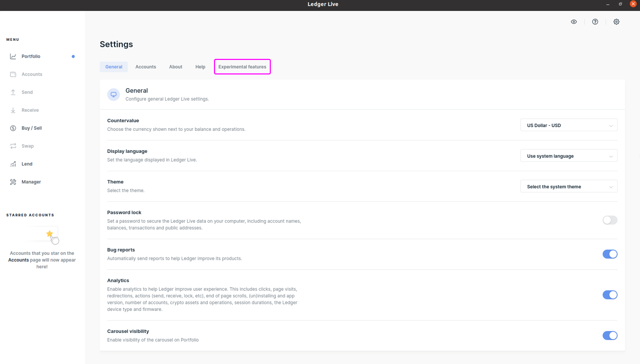640x364 pixels.
Task: Click the Password lock setting label
Action: click(x=124, y=213)
